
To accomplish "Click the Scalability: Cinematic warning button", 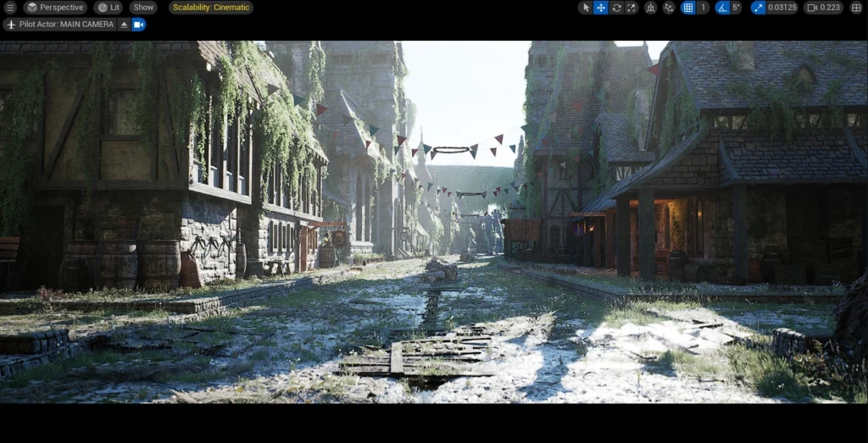I will (210, 8).
